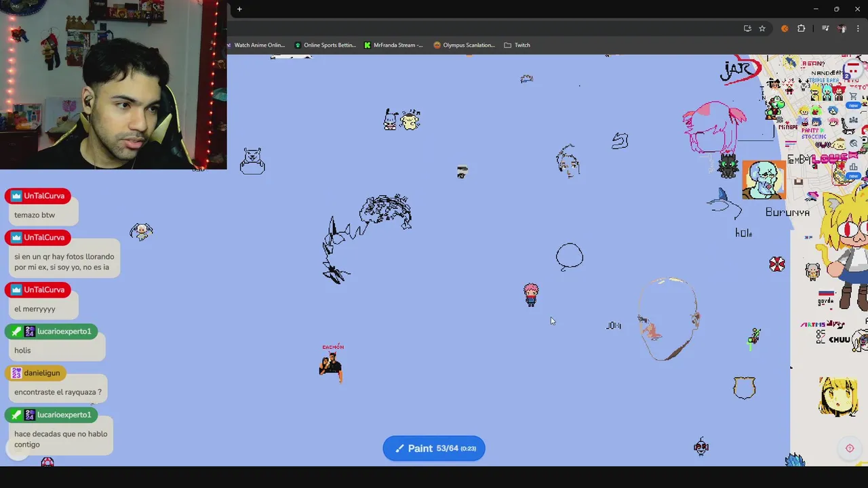Open the Chrome three-dot menu

858,28
